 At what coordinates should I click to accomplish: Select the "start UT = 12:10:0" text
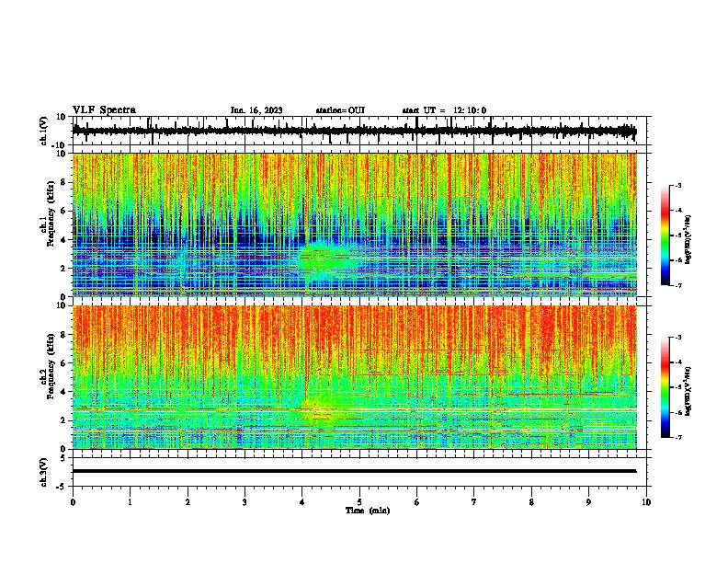click(444, 110)
